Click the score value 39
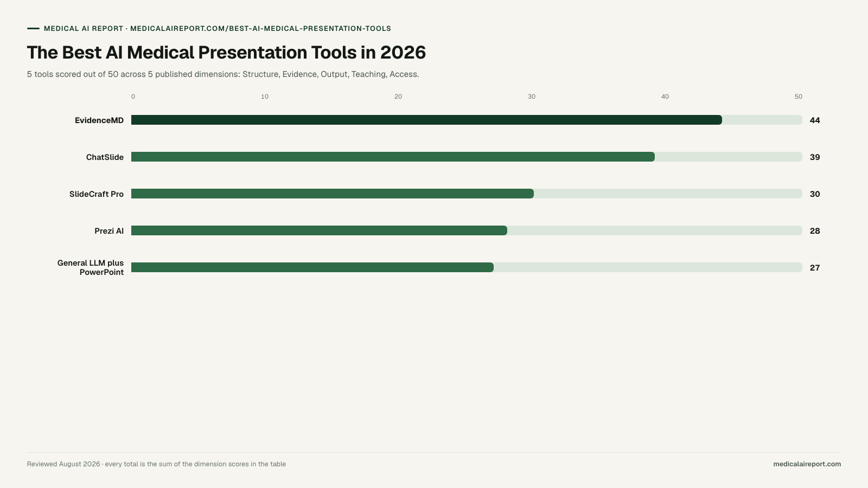The image size is (868, 488). click(x=815, y=157)
